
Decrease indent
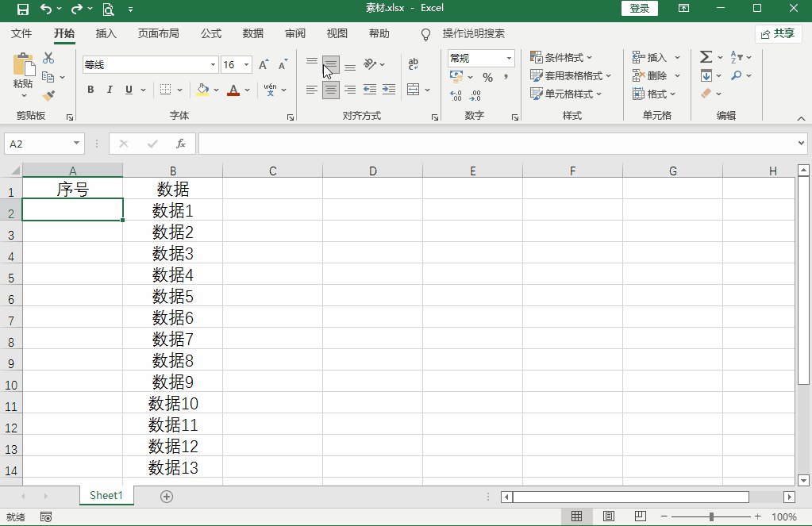coord(370,90)
